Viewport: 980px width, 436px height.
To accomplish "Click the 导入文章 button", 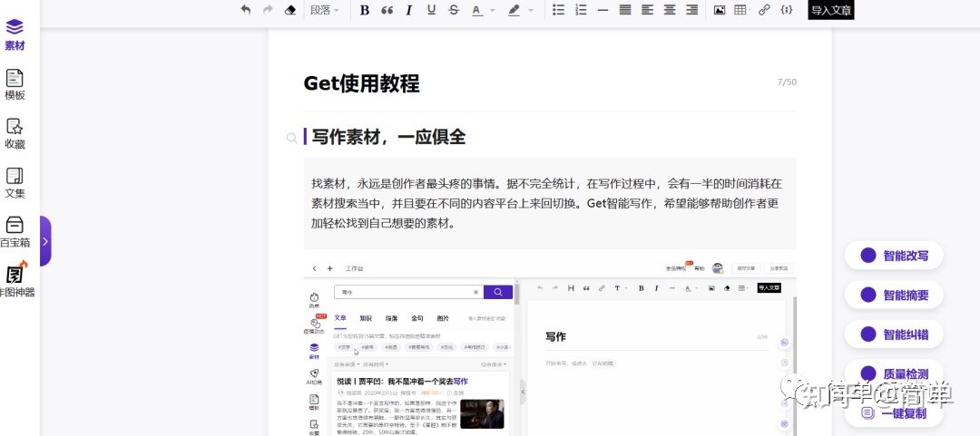I will (x=830, y=10).
